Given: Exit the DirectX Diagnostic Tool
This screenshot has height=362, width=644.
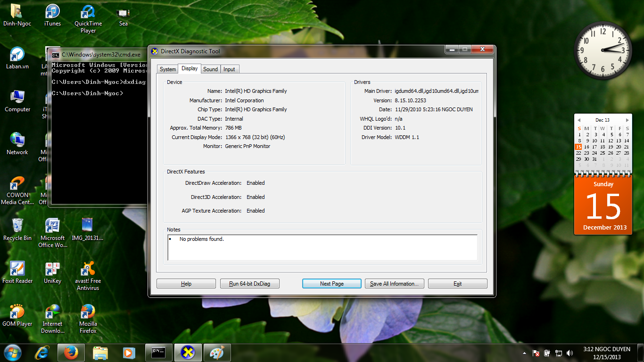Looking at the screenshot, I should [x=457, y=284].
